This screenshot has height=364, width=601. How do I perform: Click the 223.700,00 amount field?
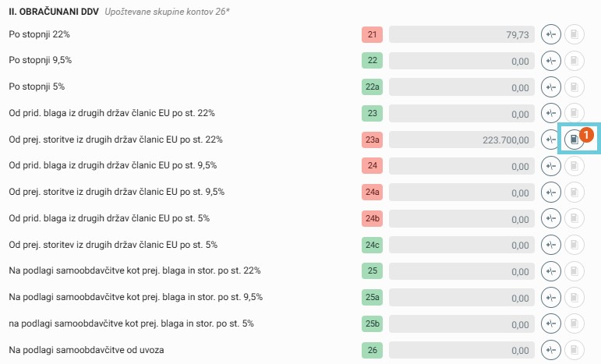pos(461,140)
